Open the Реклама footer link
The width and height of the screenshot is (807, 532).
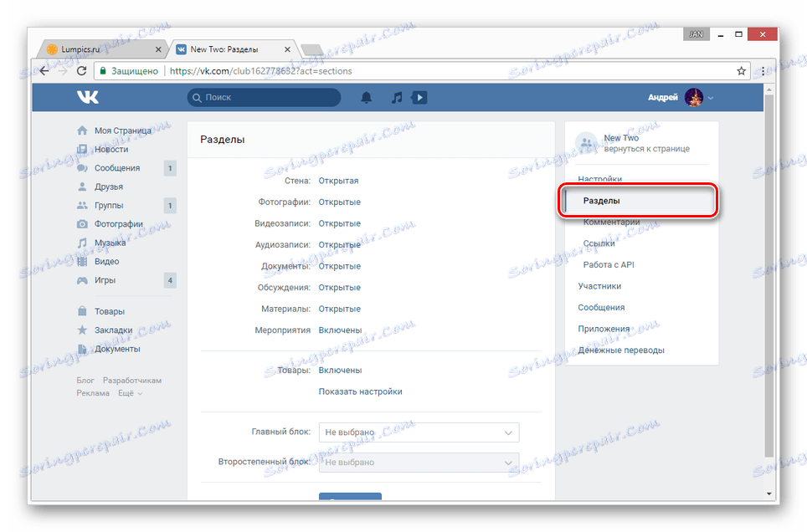click(x=93, y=393)
